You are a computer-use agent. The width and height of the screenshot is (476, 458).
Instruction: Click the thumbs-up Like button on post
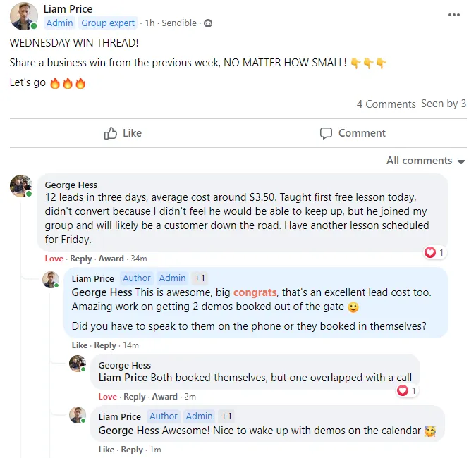click(x=123, y=133)
